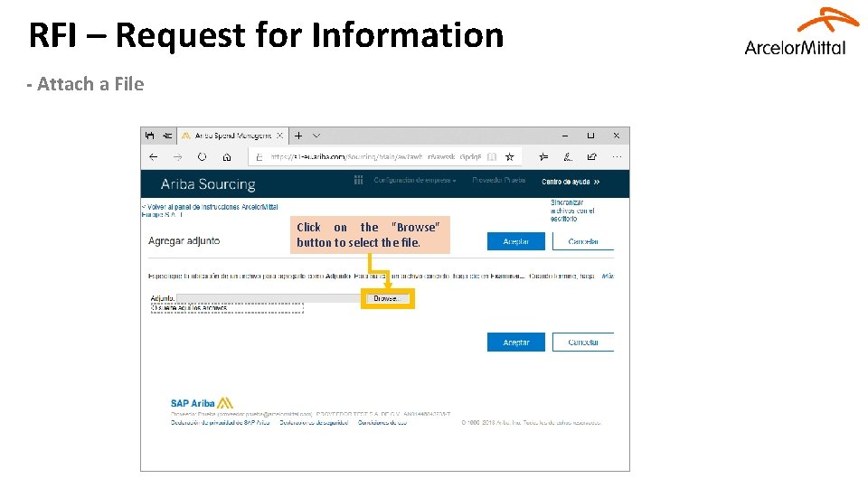Viewport: 868px width, 488px height.
Task: Open a new tab with plus icon
Action: (298, 136)
